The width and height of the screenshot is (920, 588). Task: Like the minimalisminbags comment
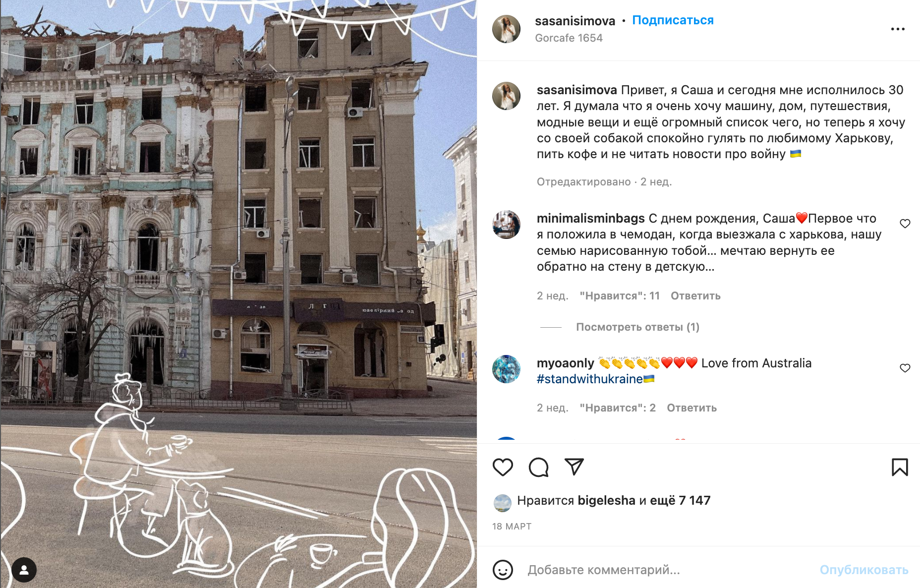click(905, 224)
